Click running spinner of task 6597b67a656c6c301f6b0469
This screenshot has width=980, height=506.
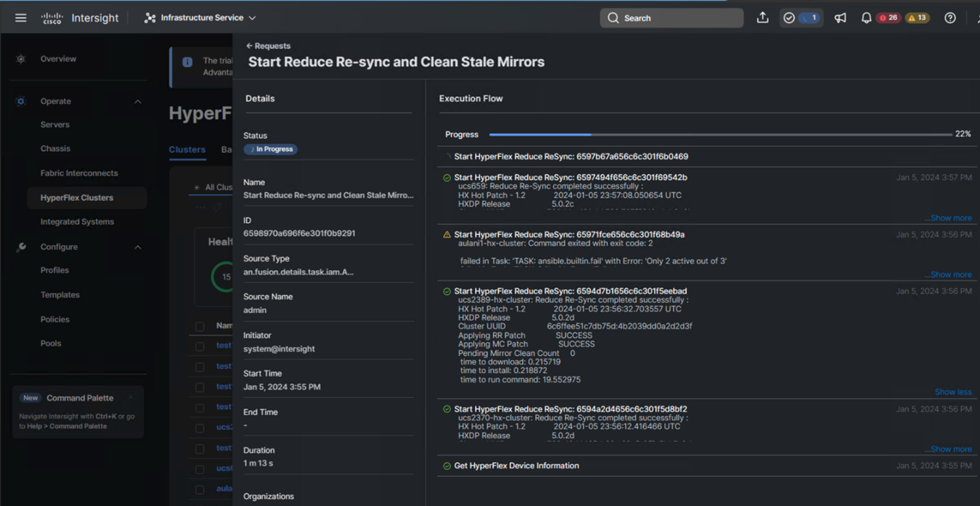(448, 157)
